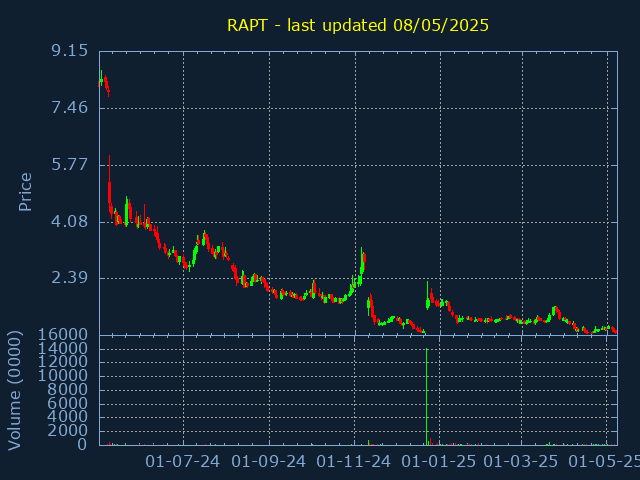The height and width of the screenshot is (480, 640).
Task: Click the 2000 volume axis label
Action: (67, 431)
